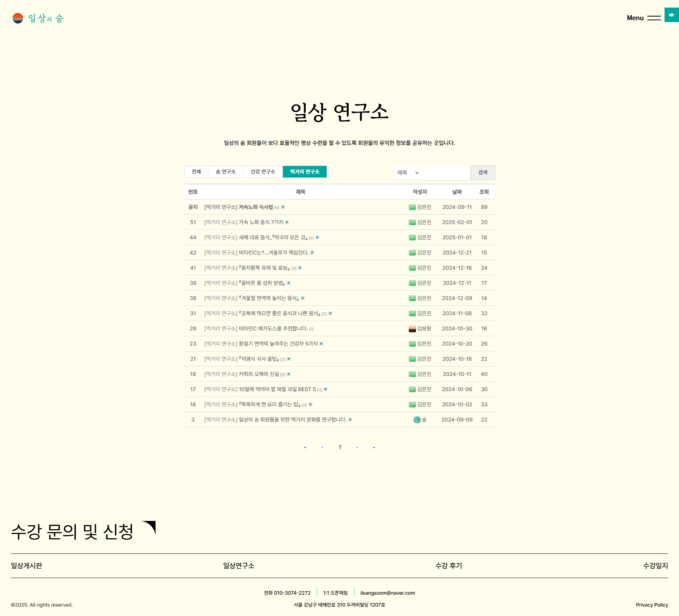Switch to the 건강 연구소 tab
This screenshot has width=679, height=616.
[x=263, y=172]
